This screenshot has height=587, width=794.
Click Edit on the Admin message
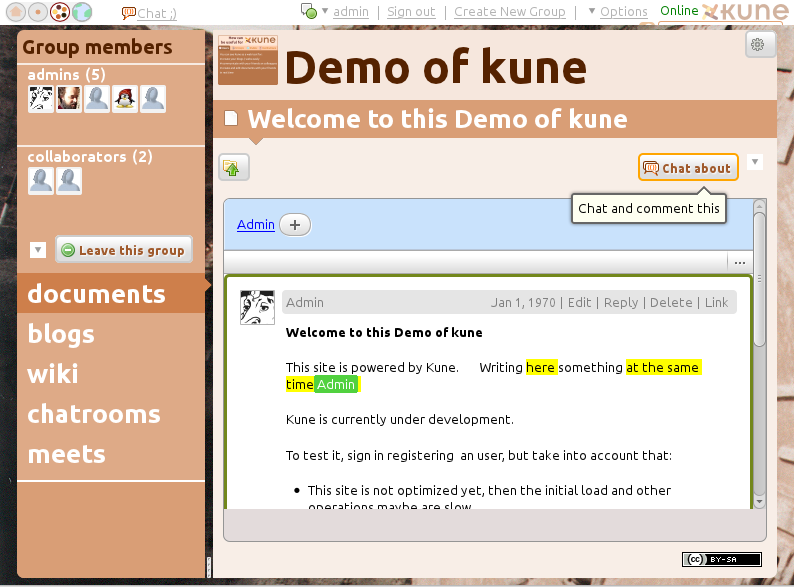tap(579, 302)
